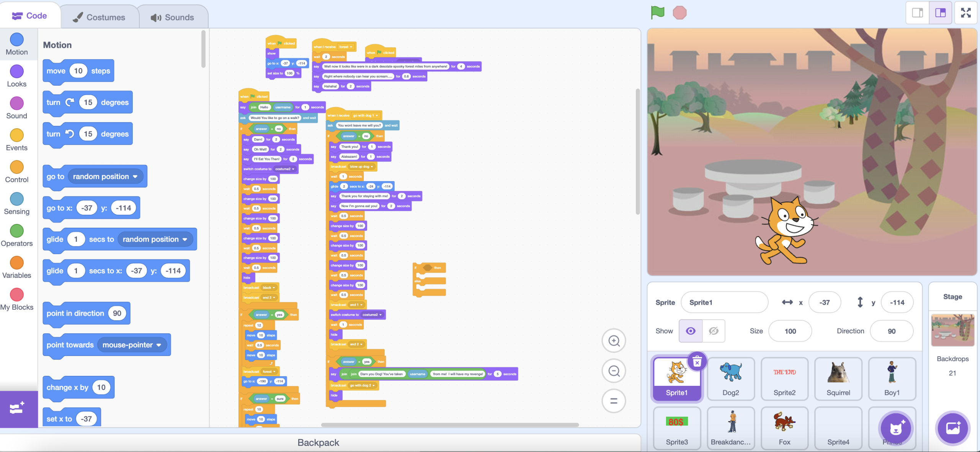
Task: Edit the sprite y position field
Action: click(897, 302)
